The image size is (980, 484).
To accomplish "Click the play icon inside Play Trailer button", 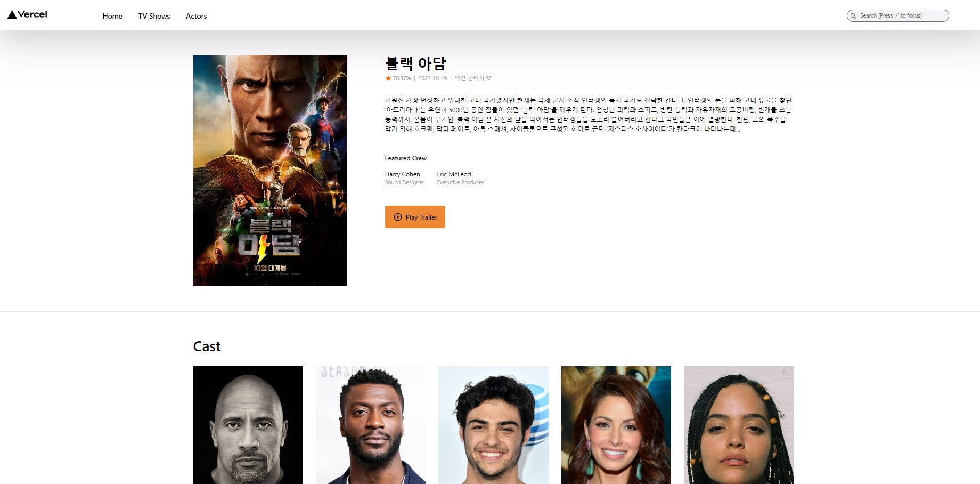I will coord(398,217).
